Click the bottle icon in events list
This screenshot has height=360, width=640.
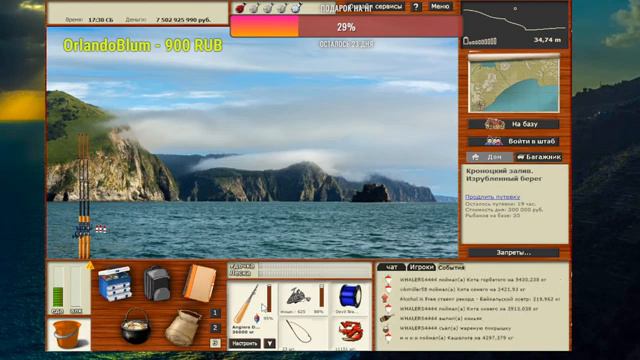(x=387, y=318)
